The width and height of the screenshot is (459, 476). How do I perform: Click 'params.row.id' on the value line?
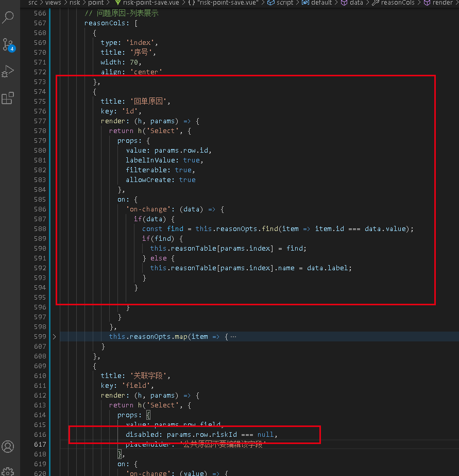point(181,151)
